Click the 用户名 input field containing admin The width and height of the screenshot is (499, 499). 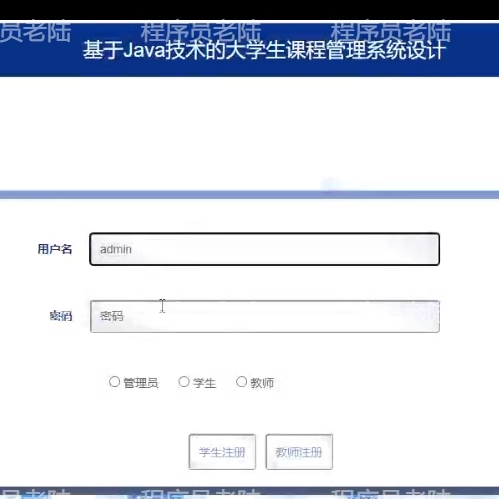tap(265, 249)
